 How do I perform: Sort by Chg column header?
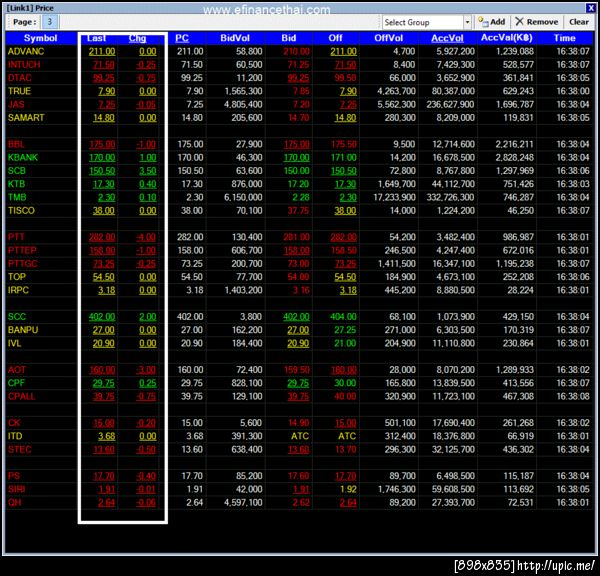pyautogui.click(x=137, y=38)
